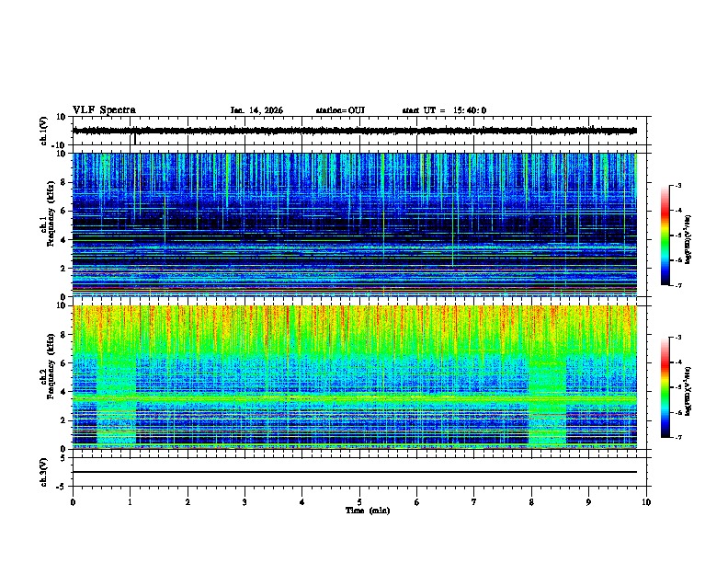Click the "9" tick label on the time axis
This screenshot has width=728, height=563.
coord(588,502)
